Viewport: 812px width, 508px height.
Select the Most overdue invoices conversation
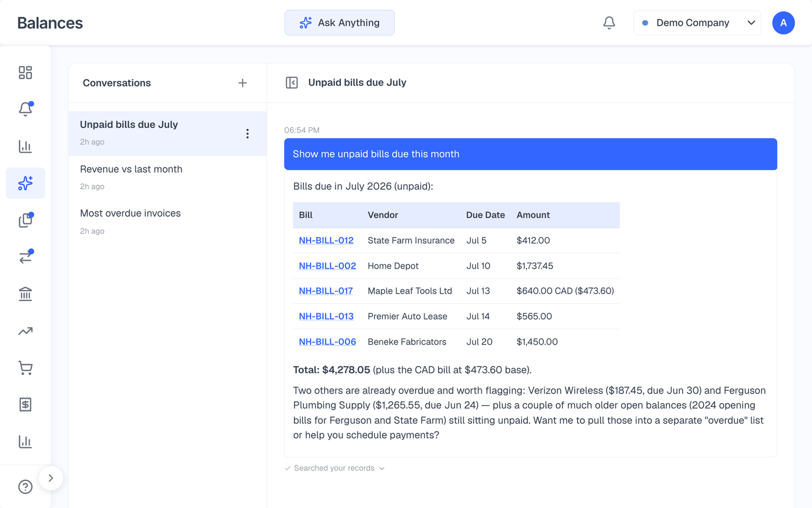167,222
